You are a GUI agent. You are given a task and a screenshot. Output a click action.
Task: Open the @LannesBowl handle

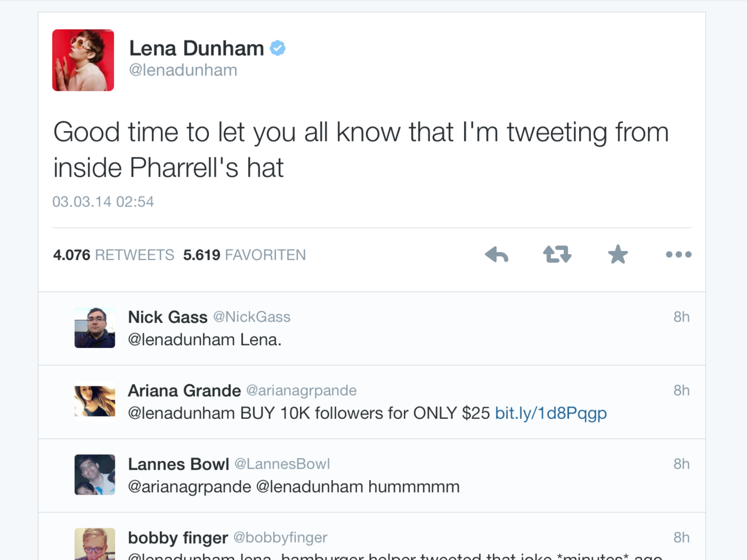pyautogui.click(x=282, y=463)
